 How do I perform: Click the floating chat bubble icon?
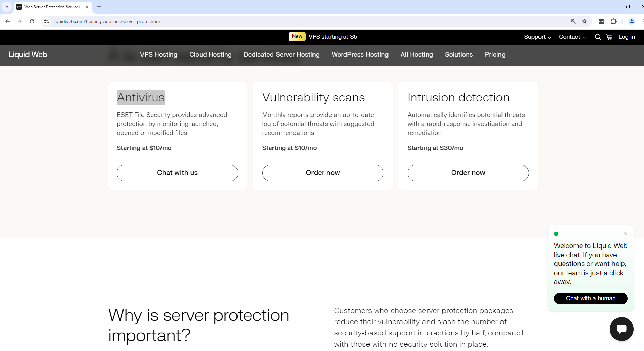point(621,329)
